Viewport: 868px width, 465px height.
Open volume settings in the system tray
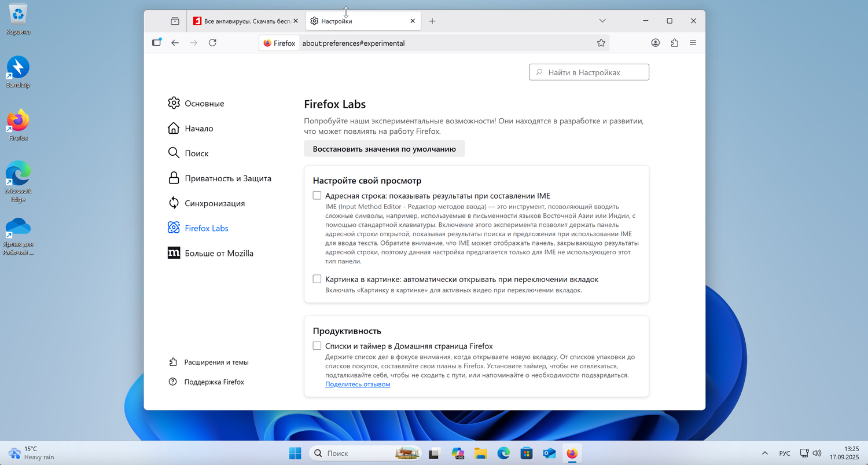[818, 453]
